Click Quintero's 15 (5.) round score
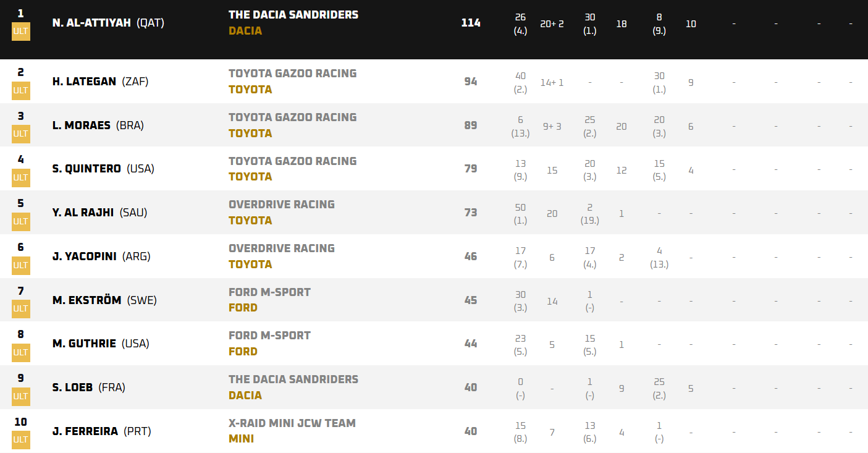This screenshot has height=453, width=868. [x=659, y=169]
